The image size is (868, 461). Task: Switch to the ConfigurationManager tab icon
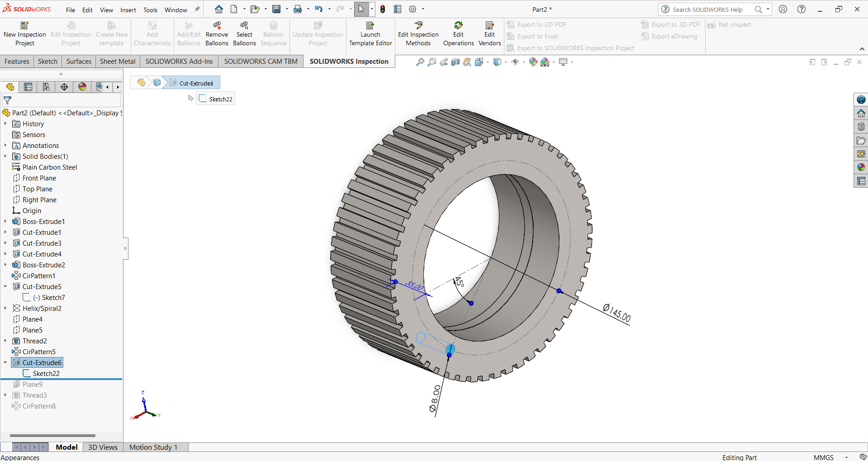point(46,87)
